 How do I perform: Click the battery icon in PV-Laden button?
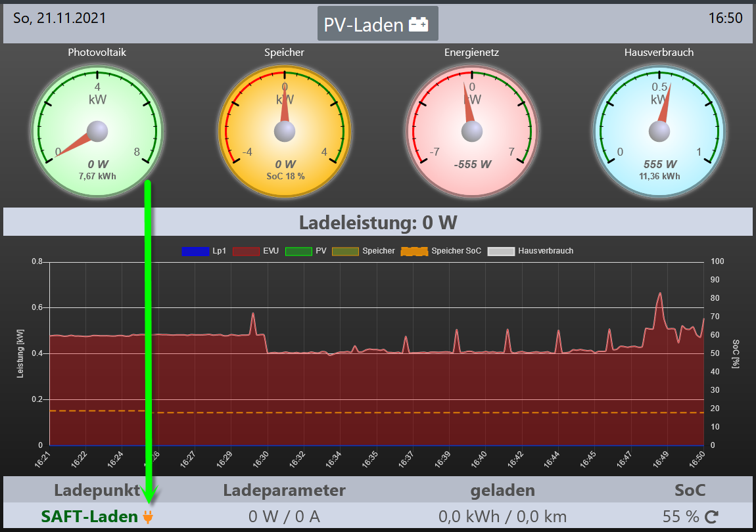pos(418,24)
